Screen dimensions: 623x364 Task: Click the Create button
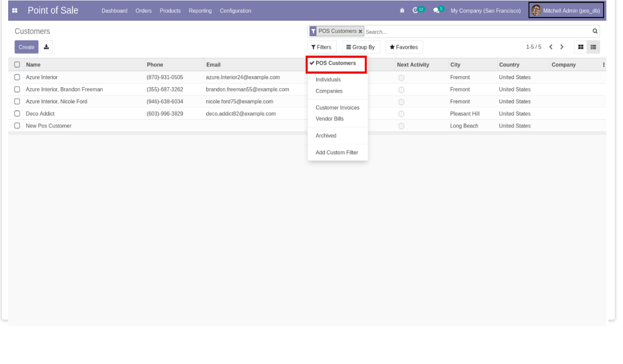(x=26, y=47)
